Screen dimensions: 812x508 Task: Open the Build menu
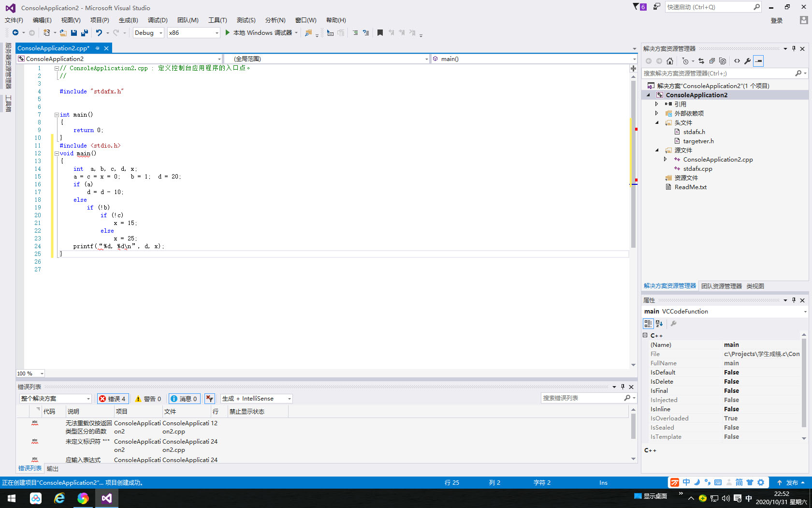click(x=128, y=20)
